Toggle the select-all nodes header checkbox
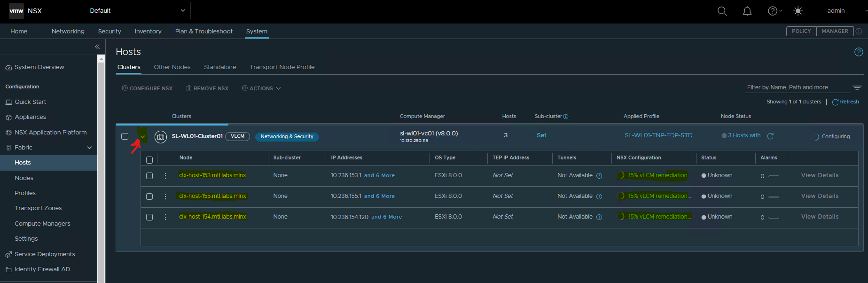Viewport: 868px width, 283px height. click(x=149, y=160)
